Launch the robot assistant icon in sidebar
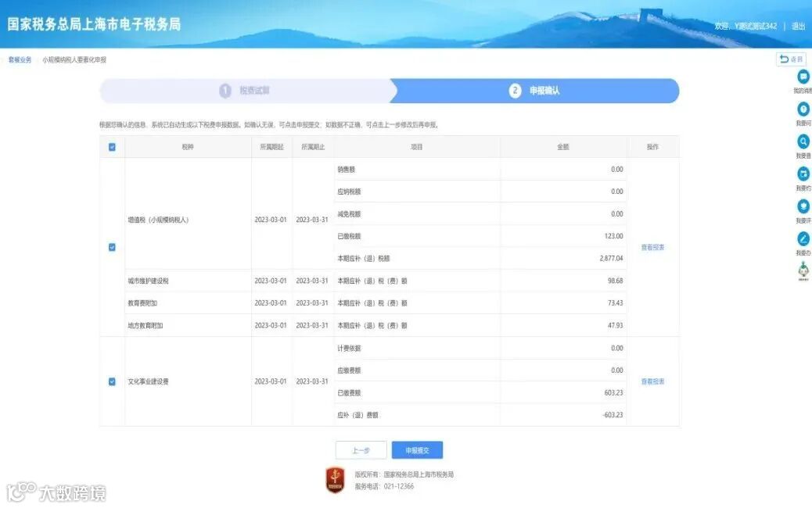Image resolution: width=812 pixels, height=508 pixels. pos(803,271)
